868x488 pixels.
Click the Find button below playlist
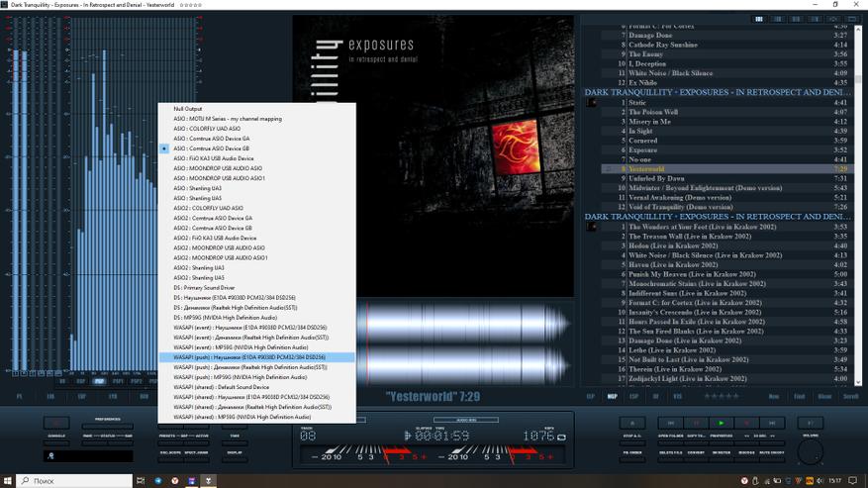(799, 396)
